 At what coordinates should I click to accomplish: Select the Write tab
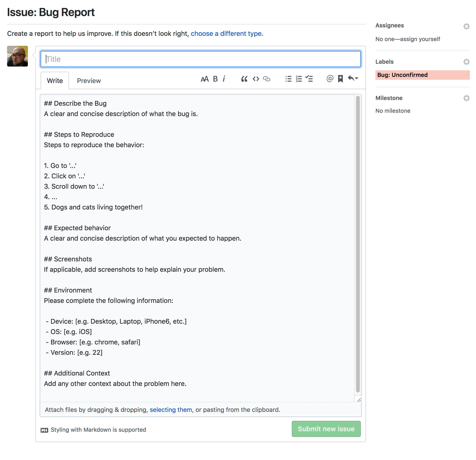point(55,81)
